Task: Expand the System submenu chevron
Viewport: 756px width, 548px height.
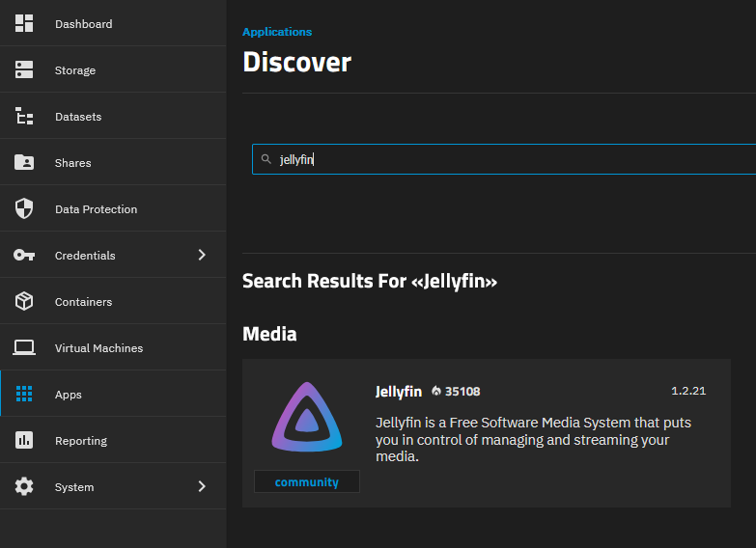Action: coord(202,486)
